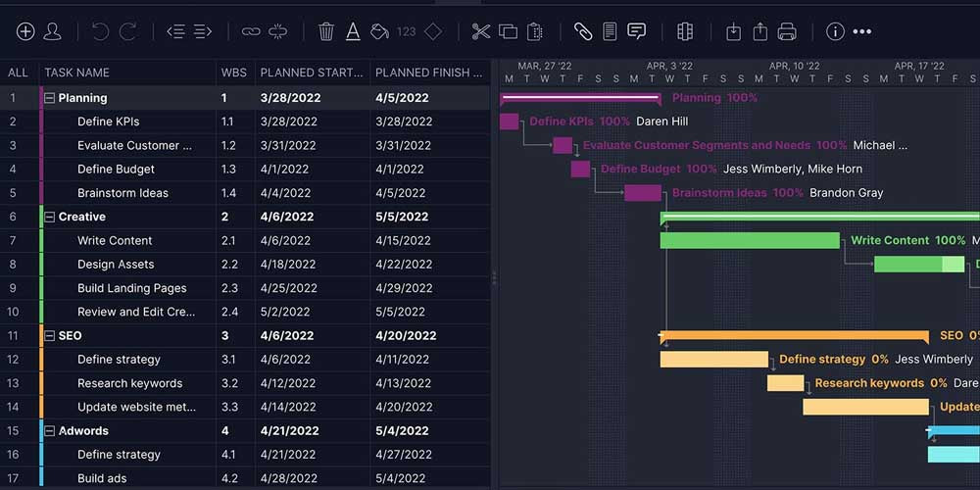Click the PLANNED FINISH column header

coord(429,73)
